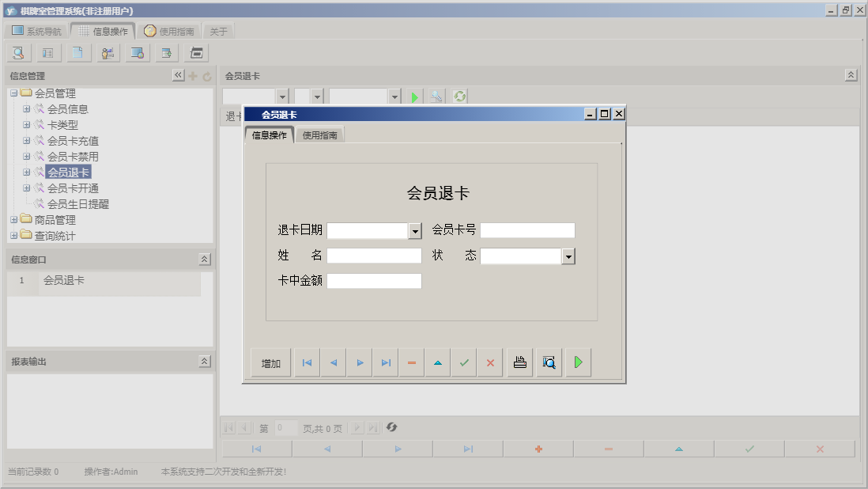
Task: Open the 使用指南 tab inside the dialog
Action: pyautogui.click(x=320, y=134)
